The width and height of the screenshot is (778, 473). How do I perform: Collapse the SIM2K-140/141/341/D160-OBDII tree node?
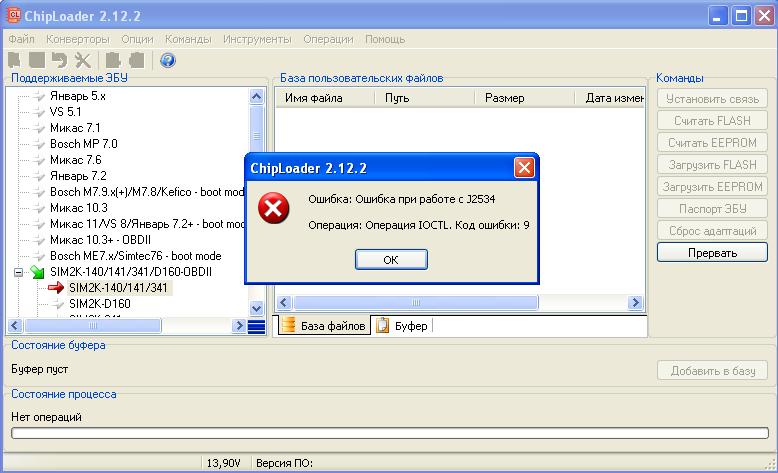tap(18, 272)
